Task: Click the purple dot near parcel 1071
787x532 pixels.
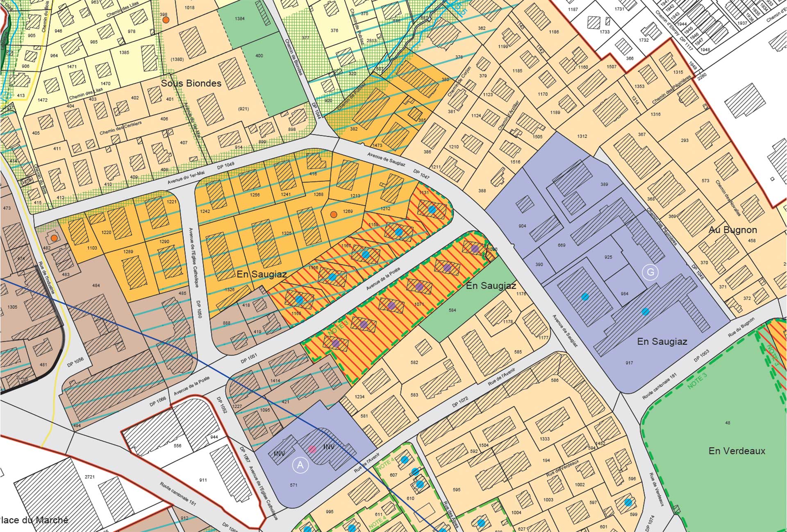Action: [x=419, y=287]
